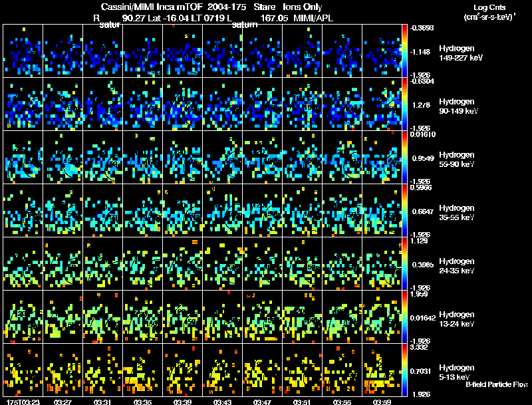Viewport: 532px width, 405px height.
Task: Open the 149-227 keV image panel at 03:23
Action: click(x=23, y=51)
